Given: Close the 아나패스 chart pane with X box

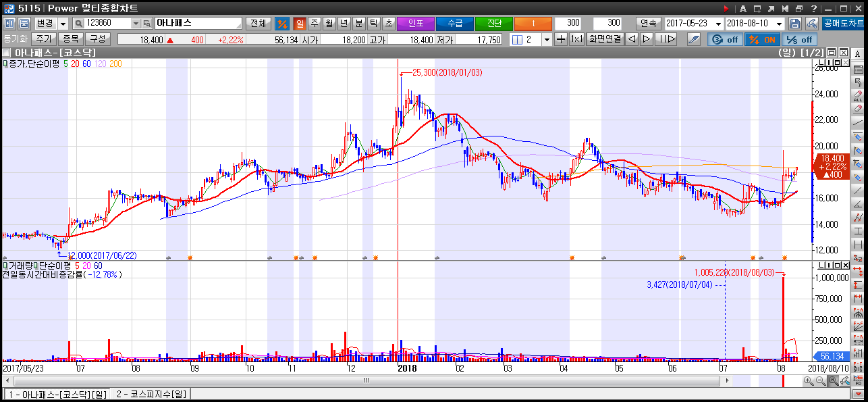Looking at the screenshot, I should (843, 52).
